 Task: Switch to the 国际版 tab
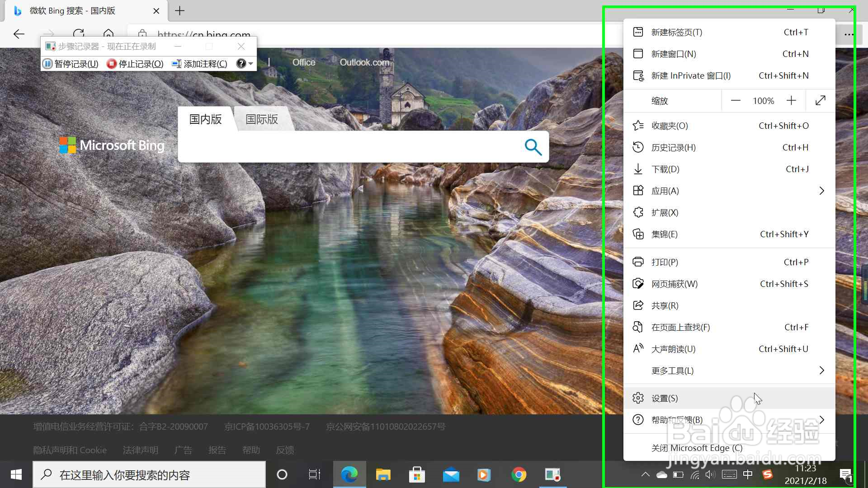click(261, 119)
